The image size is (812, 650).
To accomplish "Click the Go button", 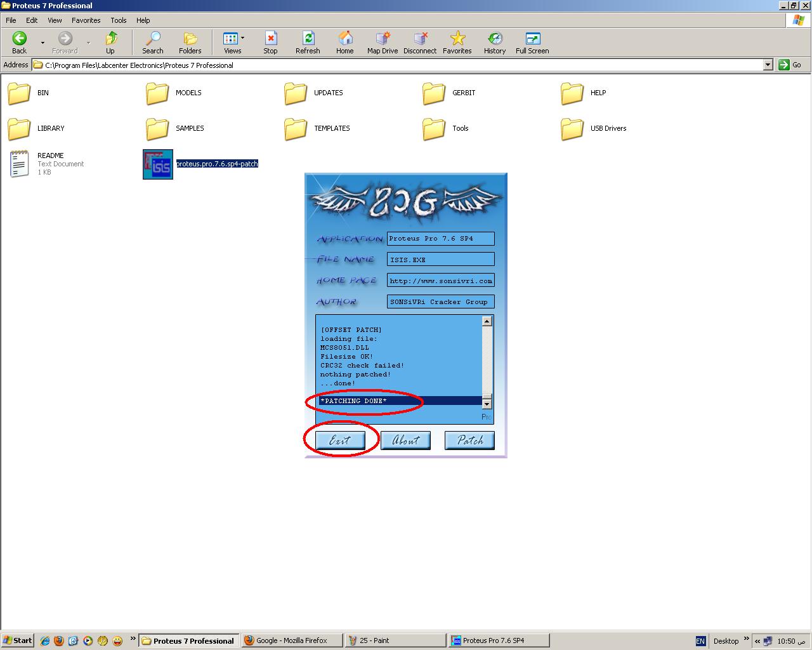I will [790, 65].
